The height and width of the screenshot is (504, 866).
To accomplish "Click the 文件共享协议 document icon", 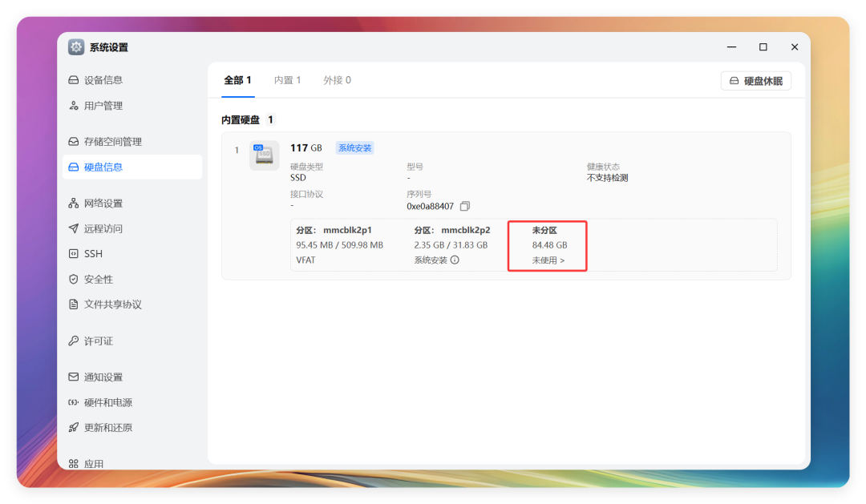I will point(74,304).
